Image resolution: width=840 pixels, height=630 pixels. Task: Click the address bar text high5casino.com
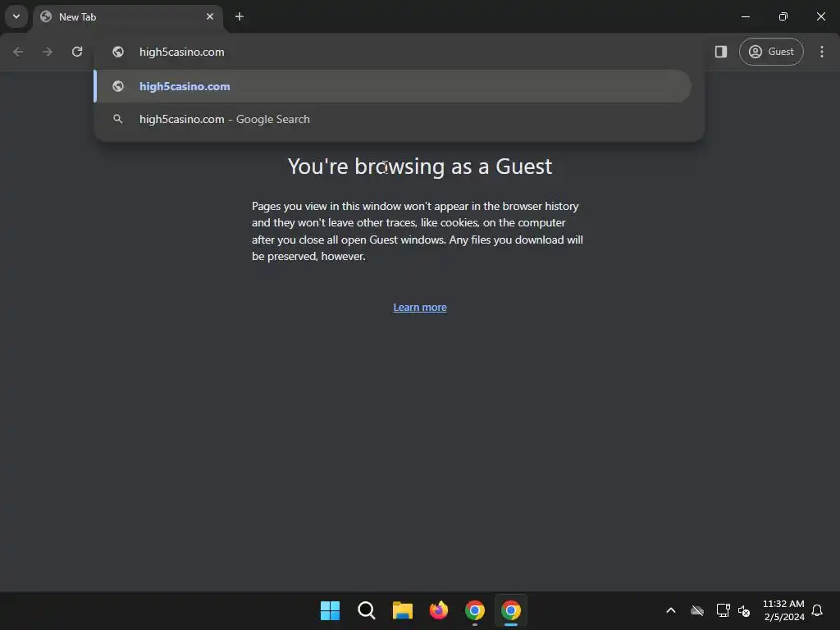click(x=181, y=52)
